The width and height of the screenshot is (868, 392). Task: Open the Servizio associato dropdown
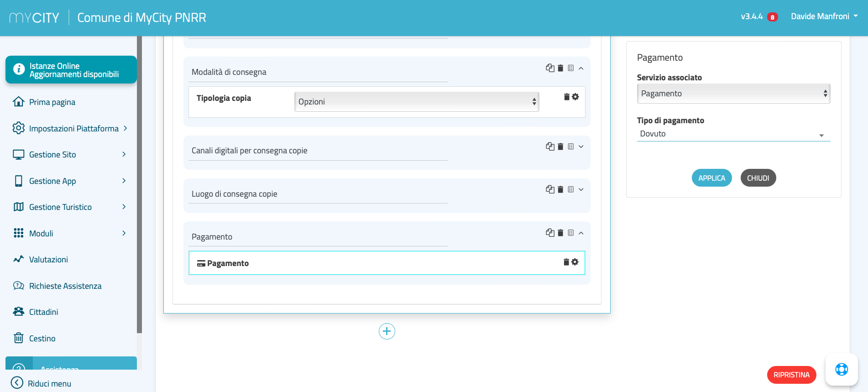pyautogui.click(x=733, y=94)
